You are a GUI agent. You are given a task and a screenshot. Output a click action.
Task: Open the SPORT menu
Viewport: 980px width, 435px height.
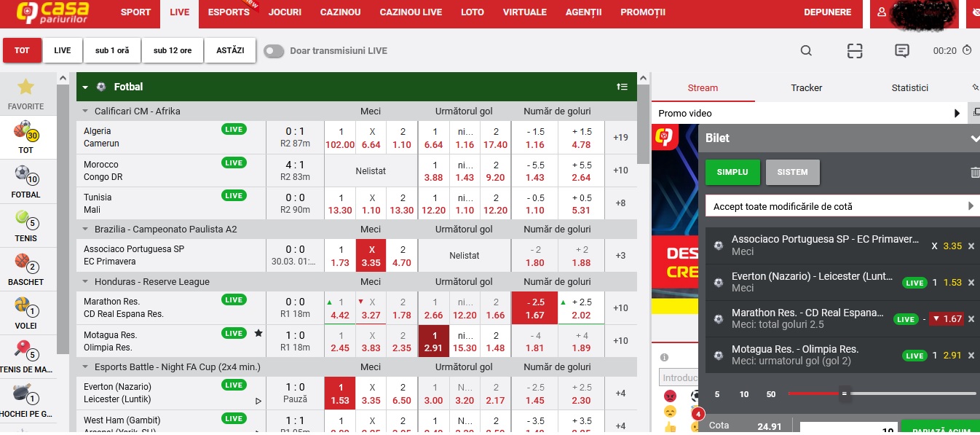135,12
